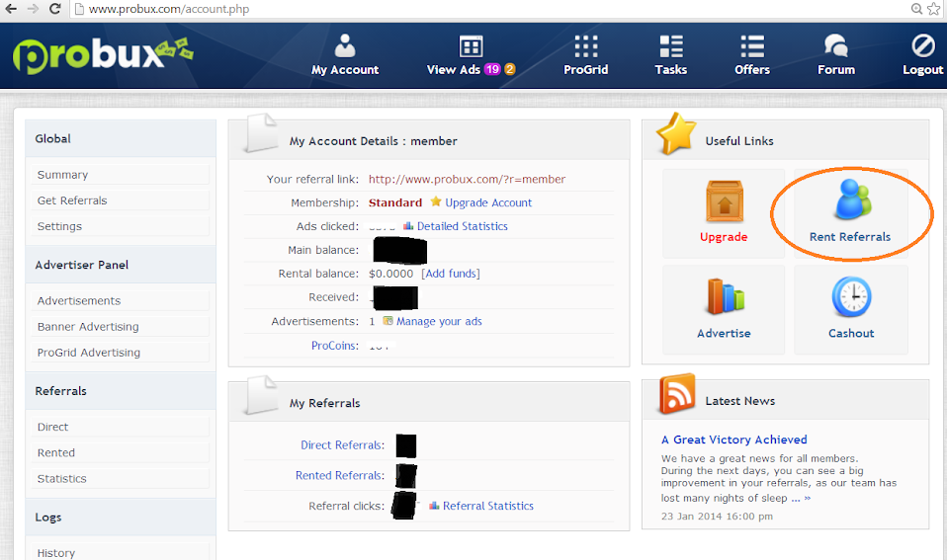
Task: Click Manage your ads link
Action: click(x=439, y=321)
